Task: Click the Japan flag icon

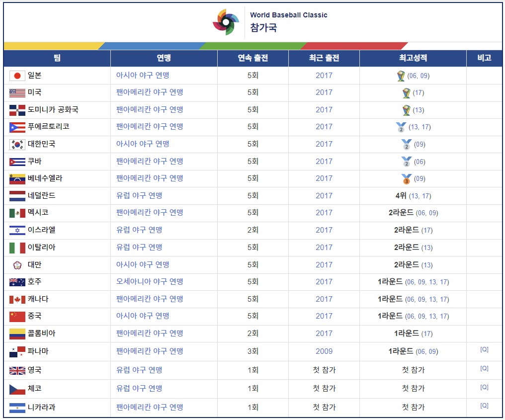Action: click(x=17, y=76)
